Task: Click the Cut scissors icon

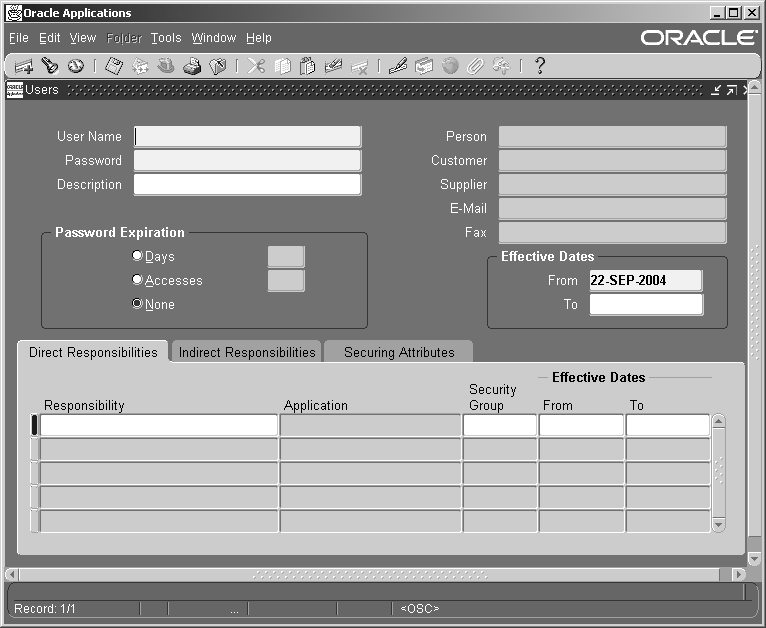Action: coord(256,65)
